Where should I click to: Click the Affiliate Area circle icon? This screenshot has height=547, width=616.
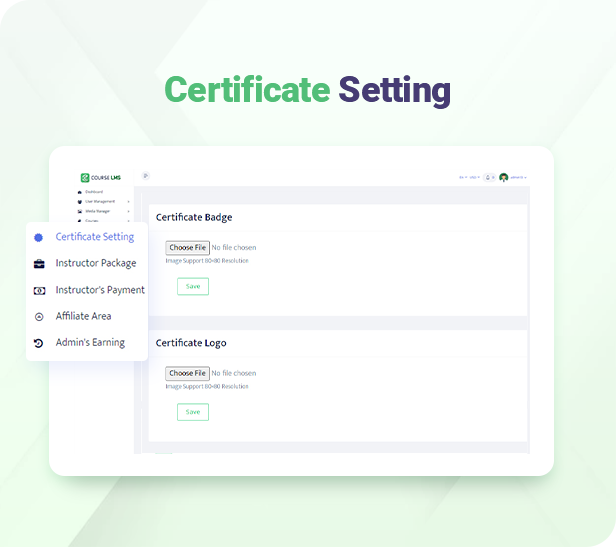point(39,316)
